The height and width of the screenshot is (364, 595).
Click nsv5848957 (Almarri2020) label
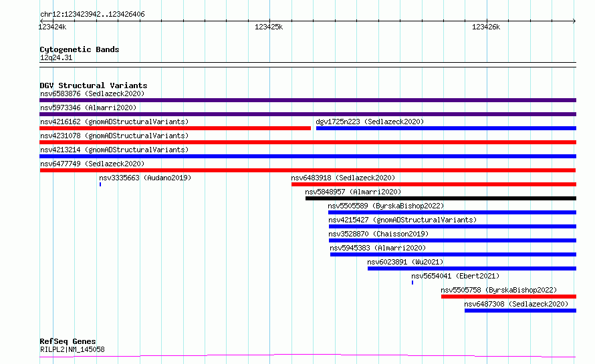click(x=353, y=192)
